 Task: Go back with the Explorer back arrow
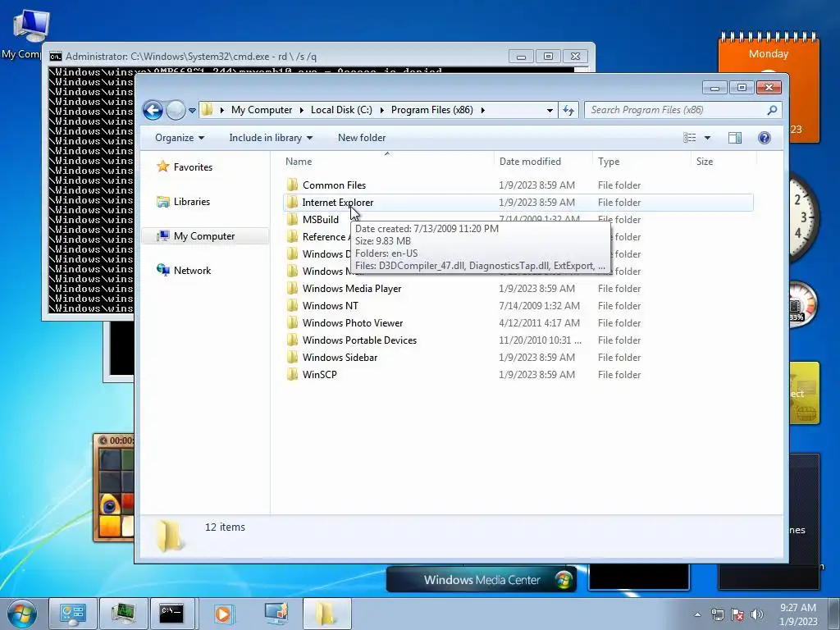(x=153, y=111)
